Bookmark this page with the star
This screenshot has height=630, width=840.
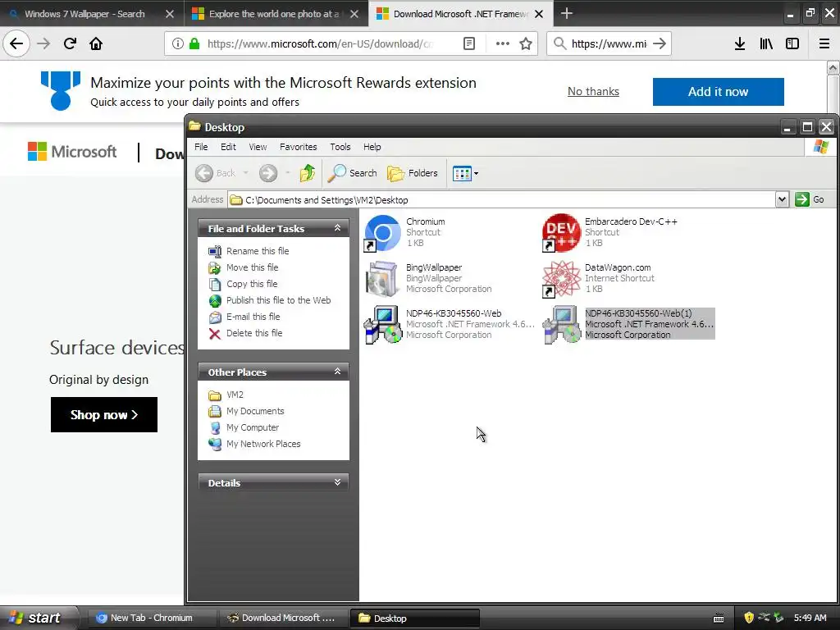point(526,43)
